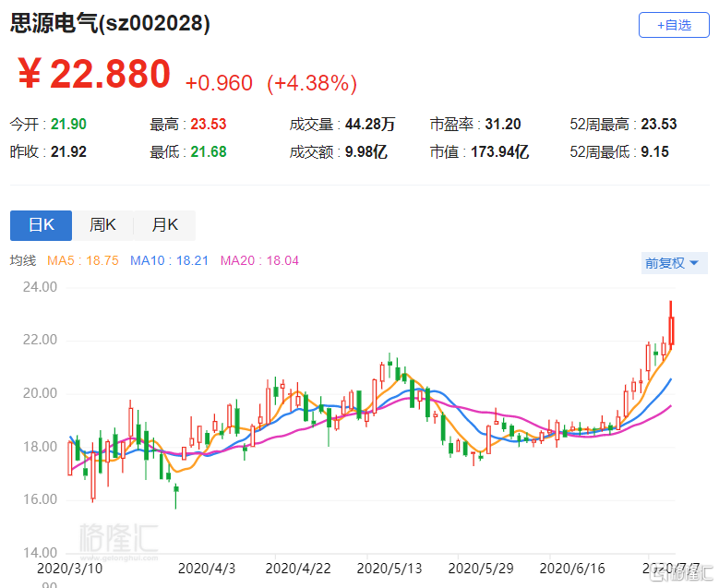Click the 24.00 price axis label
719x588 pixels.
tap(40, 287)
